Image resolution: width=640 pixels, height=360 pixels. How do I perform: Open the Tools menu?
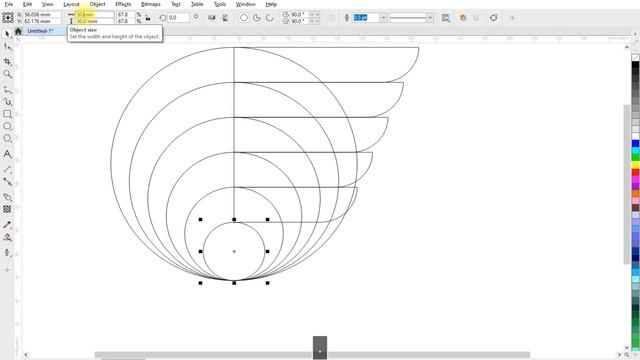click(220, 4)
